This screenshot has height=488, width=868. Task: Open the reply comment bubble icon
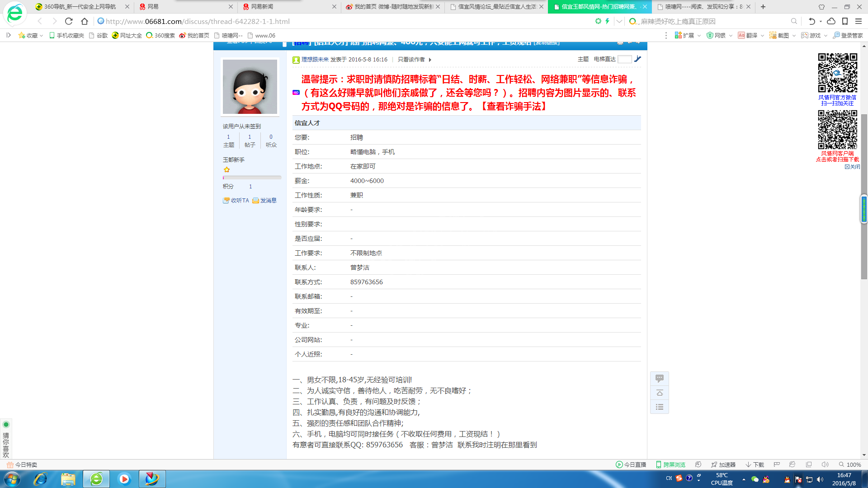(x=660, y=379)
